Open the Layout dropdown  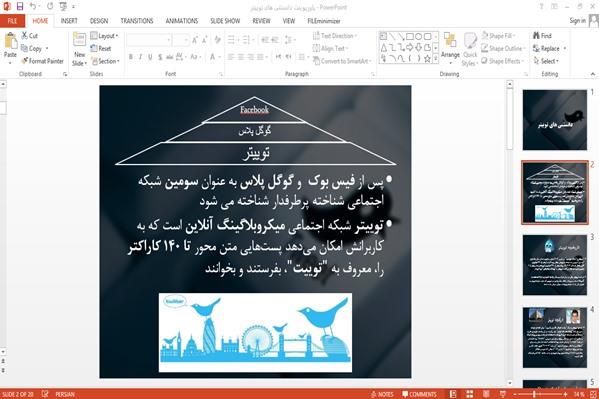[x=104, y=36]
